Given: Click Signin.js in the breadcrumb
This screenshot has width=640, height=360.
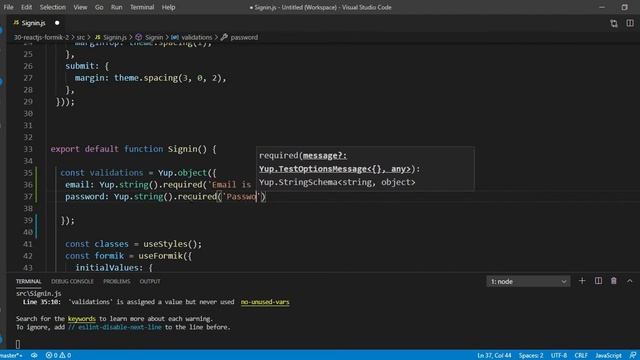Looking at the screenshot, I should click(115, 37).
